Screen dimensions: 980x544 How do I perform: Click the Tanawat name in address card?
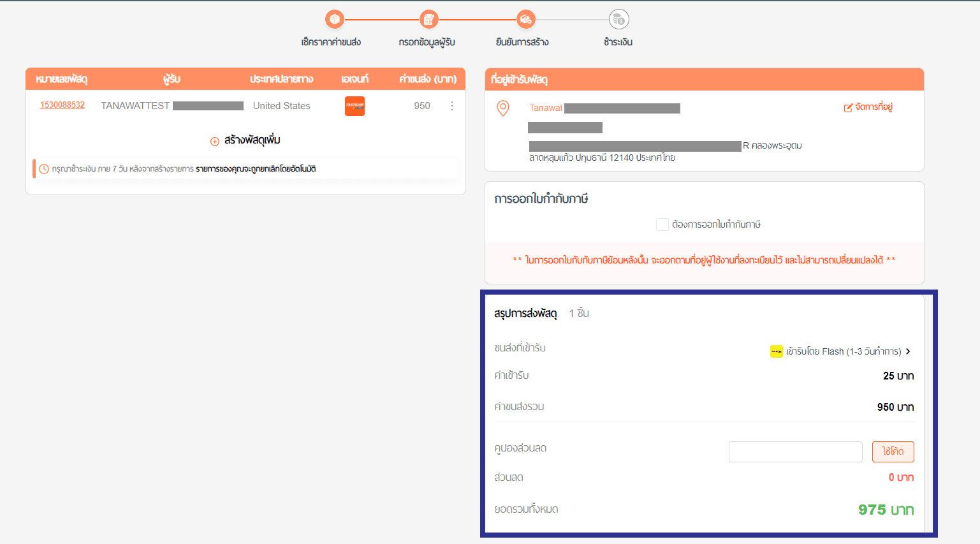point(546,108)
